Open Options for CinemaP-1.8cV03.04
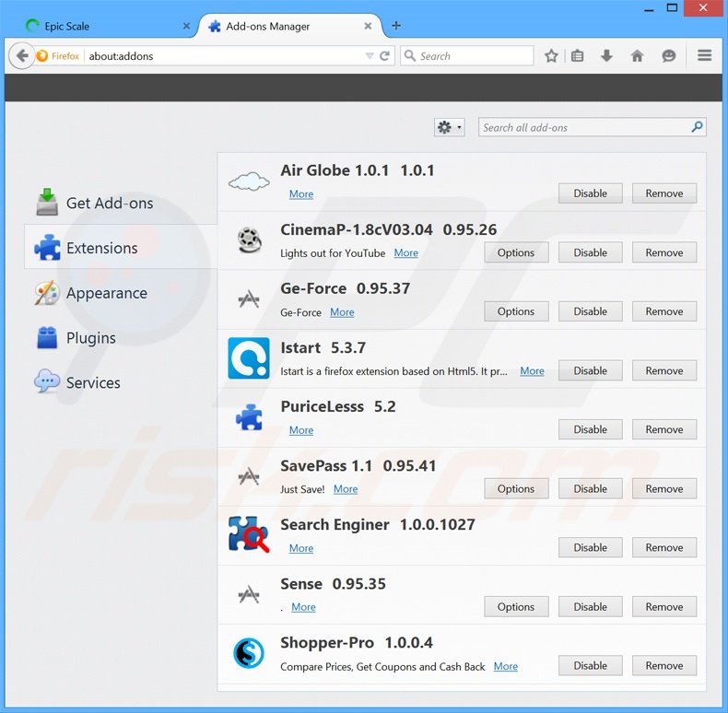Viewport: 728px width, 713px height. pos(516,252)
